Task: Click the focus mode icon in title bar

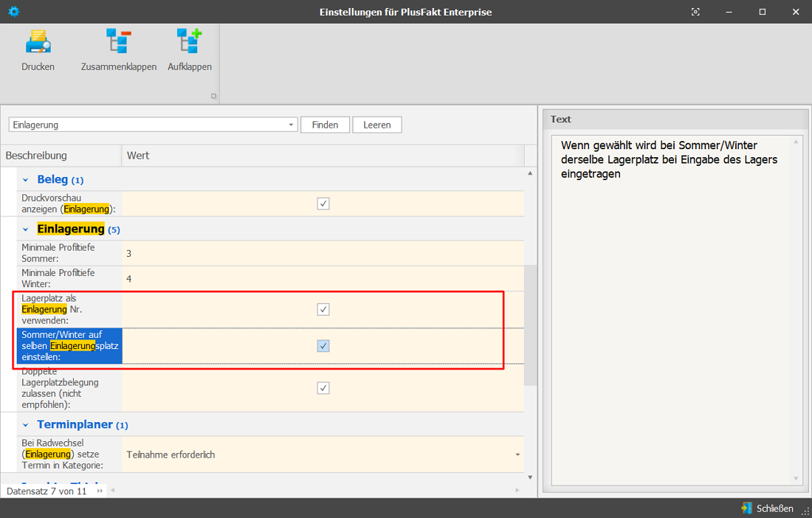Action: [695, 12]
